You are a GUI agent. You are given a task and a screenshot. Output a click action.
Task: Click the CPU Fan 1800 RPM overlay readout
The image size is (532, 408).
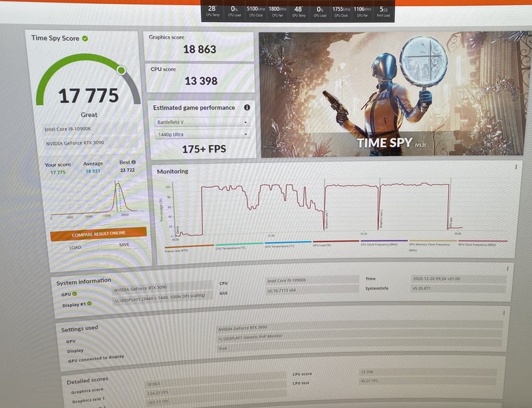click(x=277, y=11)
